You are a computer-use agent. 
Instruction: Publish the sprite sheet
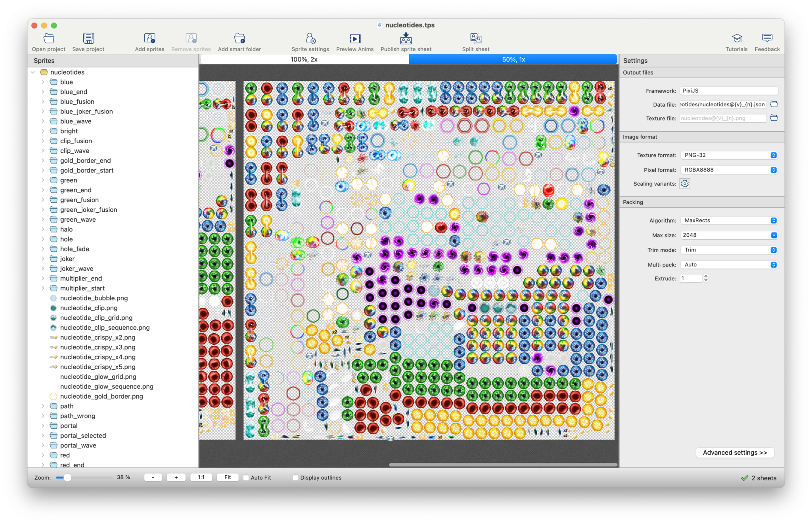406,42
